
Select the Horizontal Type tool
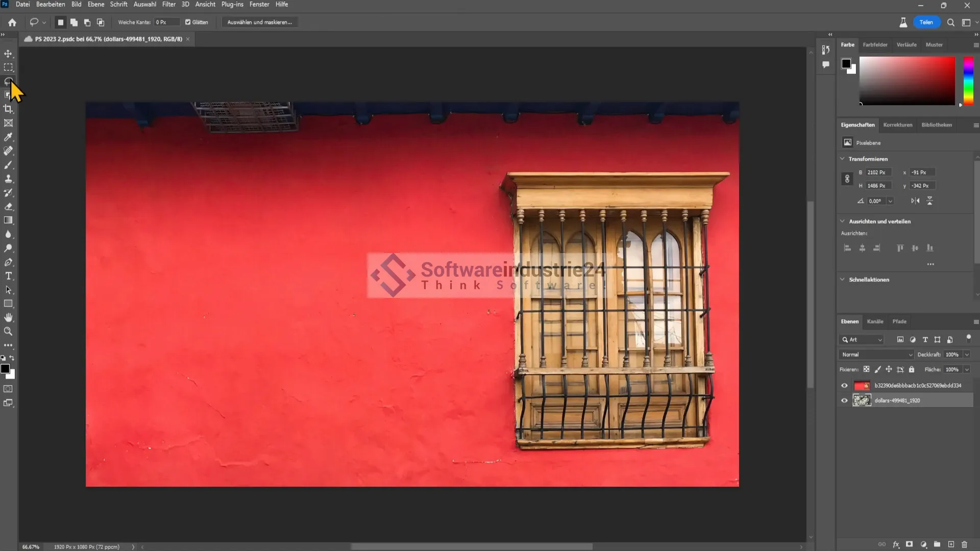(8, 276)
